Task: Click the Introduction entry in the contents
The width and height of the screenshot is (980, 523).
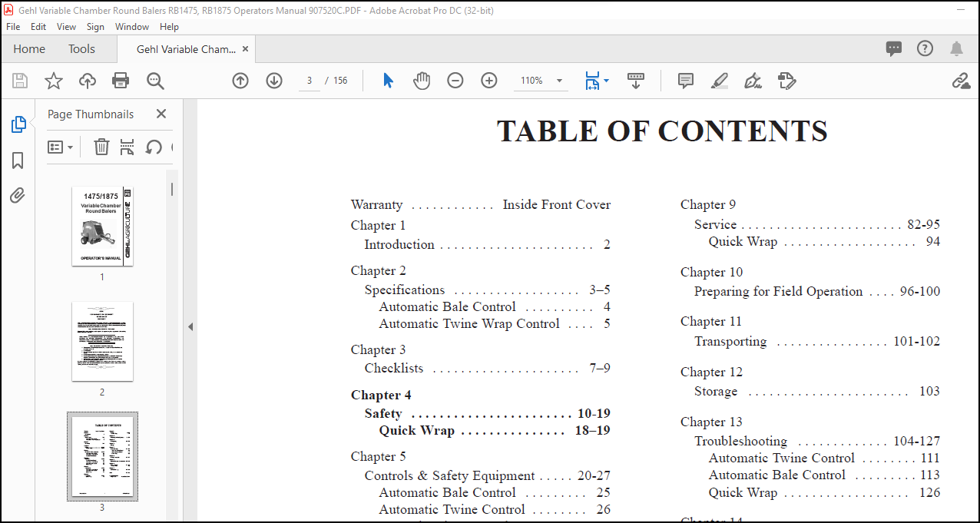Action: 487,244
